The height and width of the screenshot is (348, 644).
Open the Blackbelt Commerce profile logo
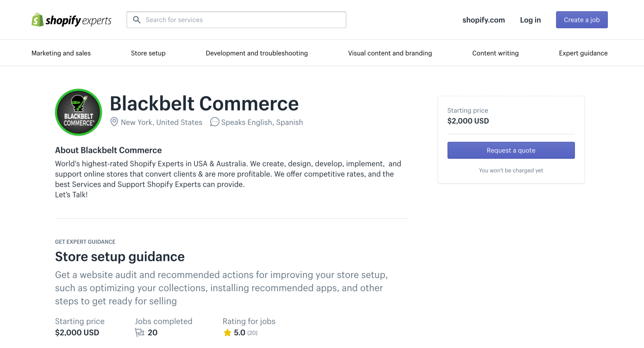point(78,112)
